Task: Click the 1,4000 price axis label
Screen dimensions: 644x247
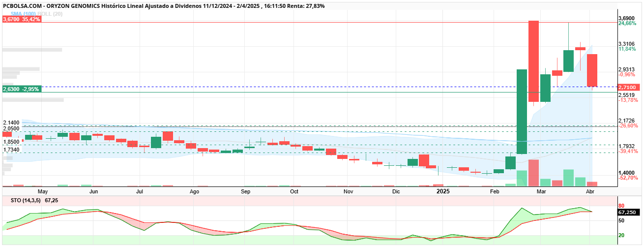Action: tap(627, 173)
